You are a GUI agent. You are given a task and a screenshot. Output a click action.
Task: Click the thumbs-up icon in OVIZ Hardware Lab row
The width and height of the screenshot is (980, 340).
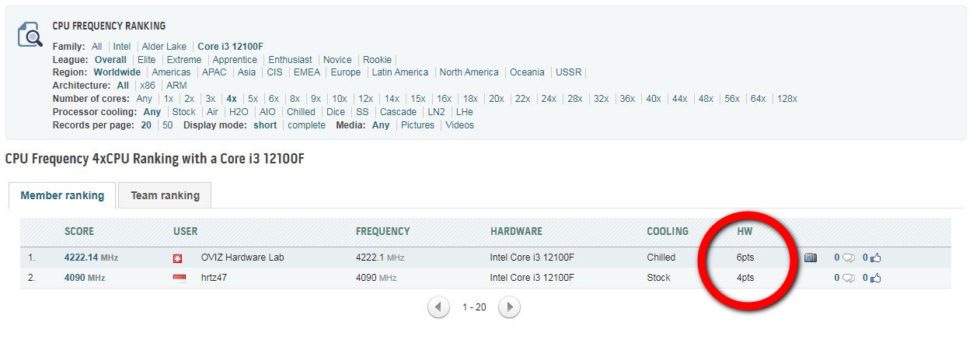point(876,258)
